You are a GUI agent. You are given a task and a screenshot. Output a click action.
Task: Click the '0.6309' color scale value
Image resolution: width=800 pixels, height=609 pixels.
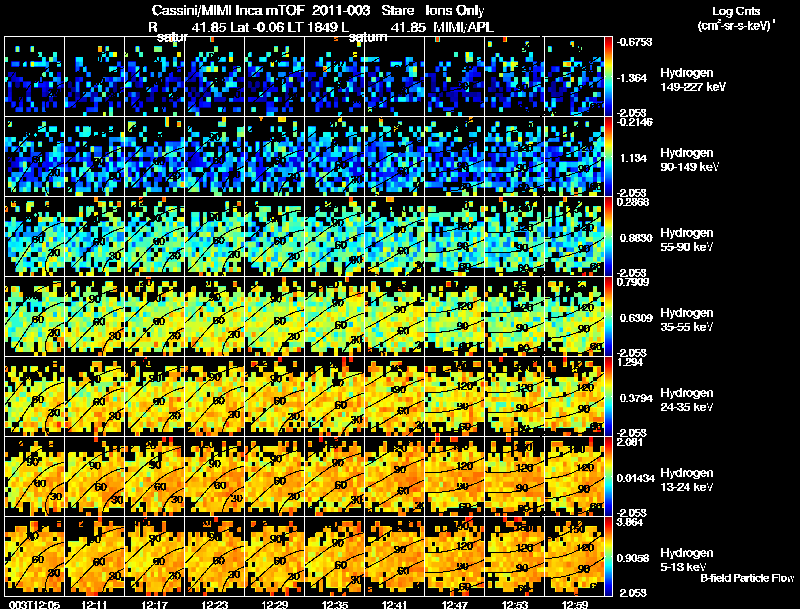tap(636, 318)
